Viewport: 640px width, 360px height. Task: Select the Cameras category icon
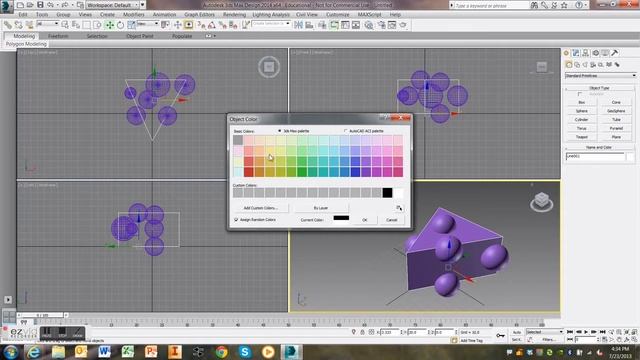coord(593,64)
